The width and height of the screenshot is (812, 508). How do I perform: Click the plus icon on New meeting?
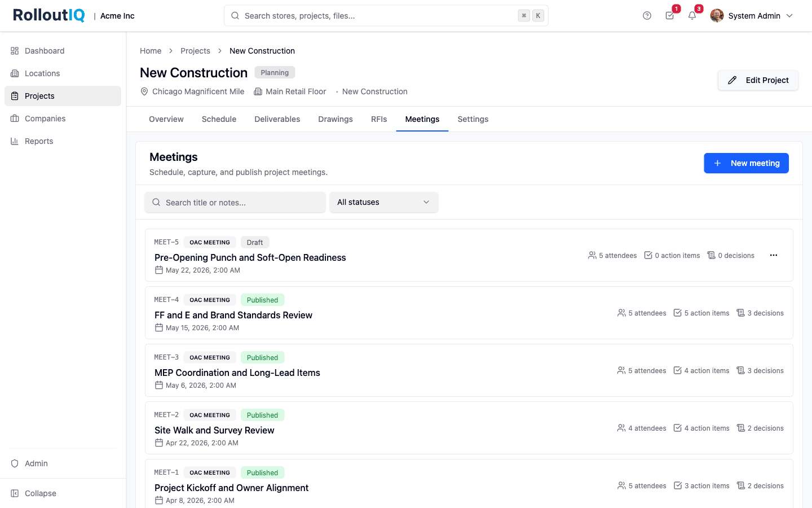coord(717,163)
